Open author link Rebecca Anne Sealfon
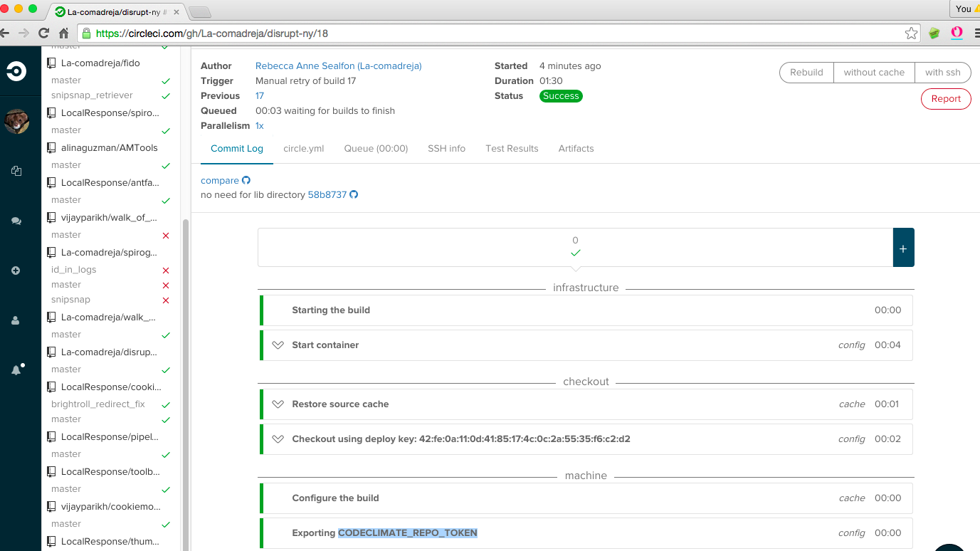The width and height of the screenshot is (980, 551). point(339,66)
